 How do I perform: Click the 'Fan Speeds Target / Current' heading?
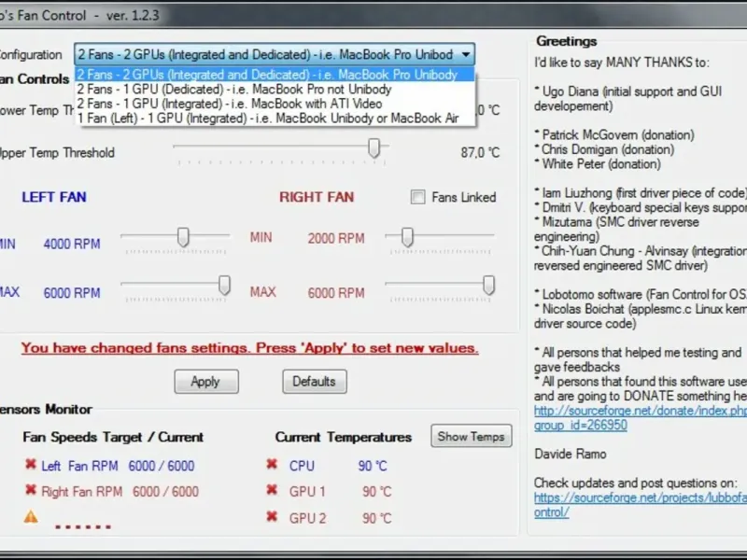coord(113,437)
